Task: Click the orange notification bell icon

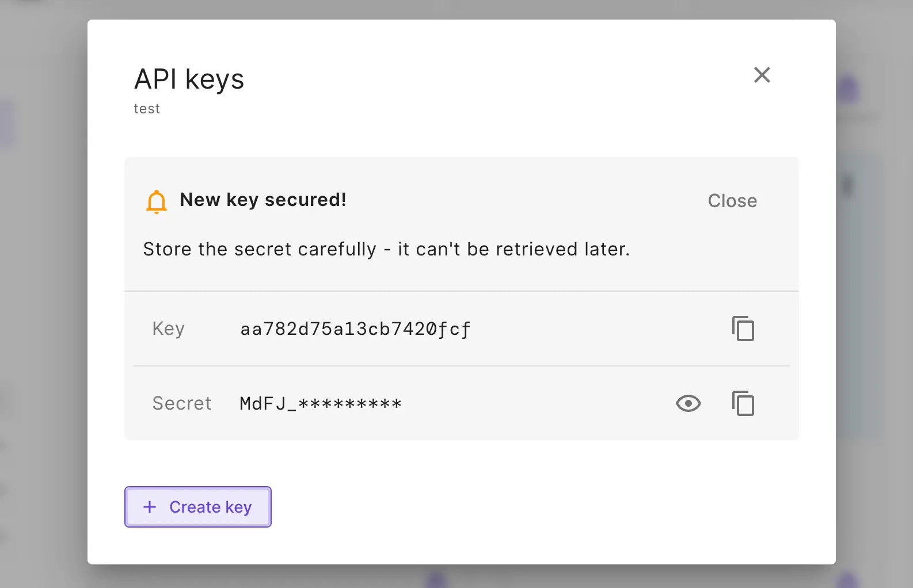Action: (x=157, y=201)
